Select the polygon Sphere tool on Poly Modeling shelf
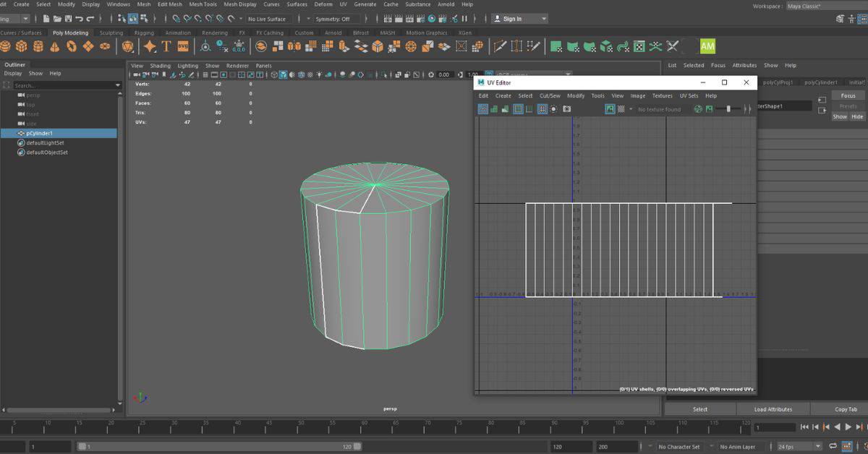868x454 pixels. click(x=6, y=45)
